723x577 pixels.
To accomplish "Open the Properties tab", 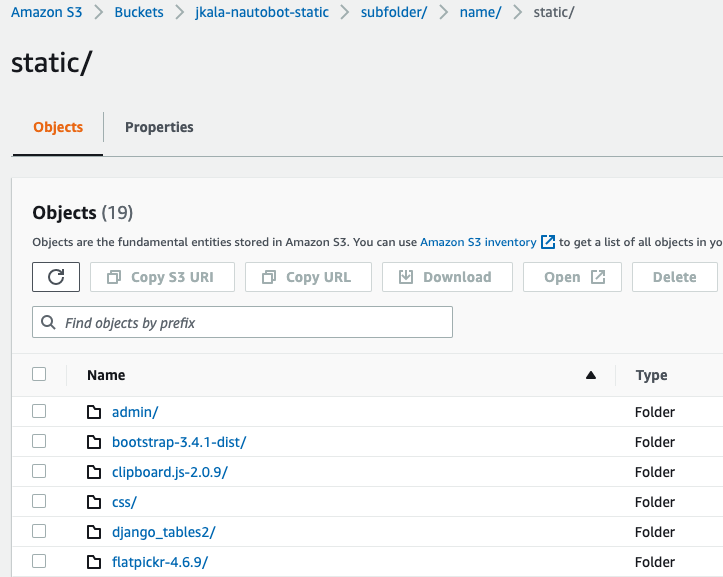I will pyautogui.click(x=159, y=127).
